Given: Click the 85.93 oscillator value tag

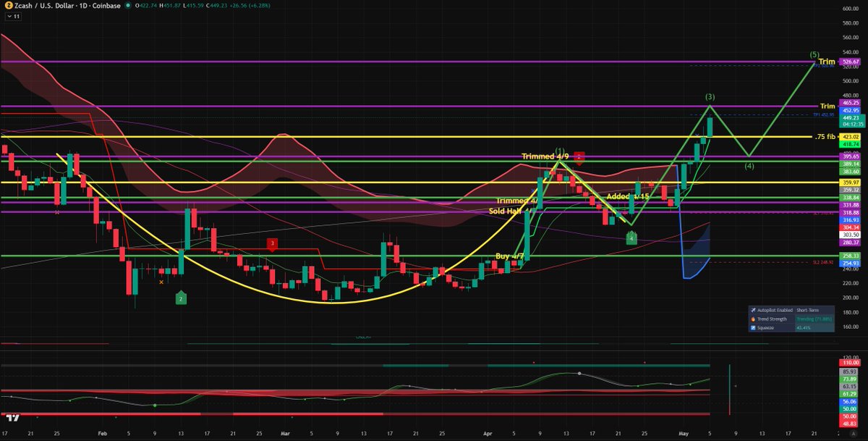Looking at the screenshot, I should [850, 371].
